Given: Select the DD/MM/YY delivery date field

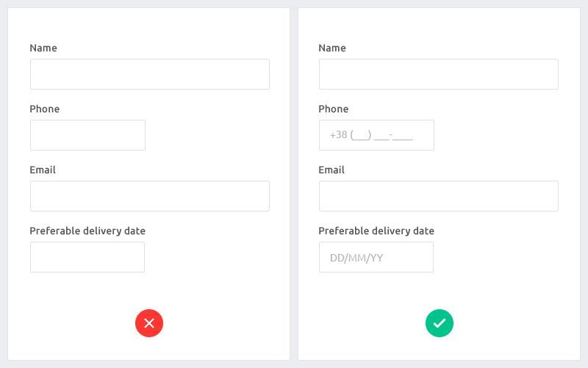Looking at the screenshot, I should 376,257.
